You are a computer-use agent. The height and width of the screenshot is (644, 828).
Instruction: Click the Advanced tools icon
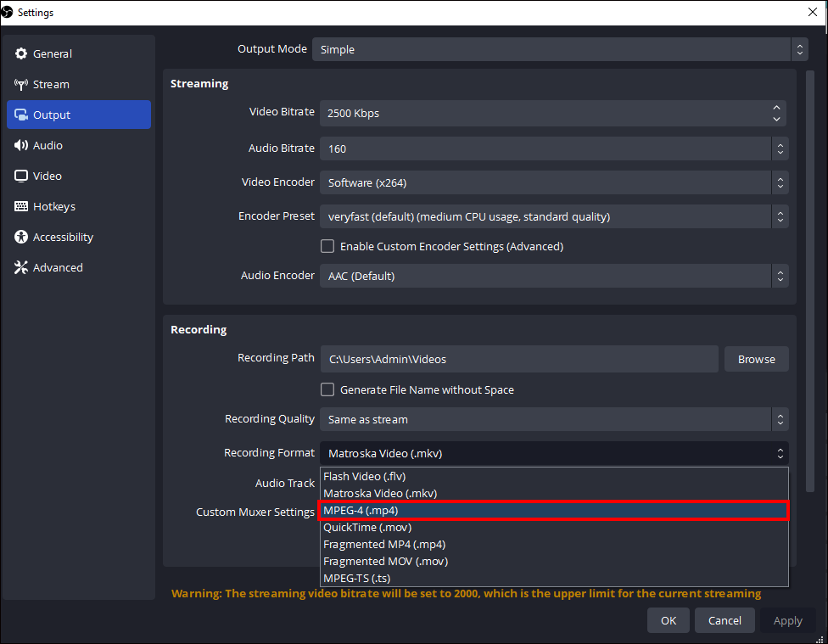coord(21,268)
